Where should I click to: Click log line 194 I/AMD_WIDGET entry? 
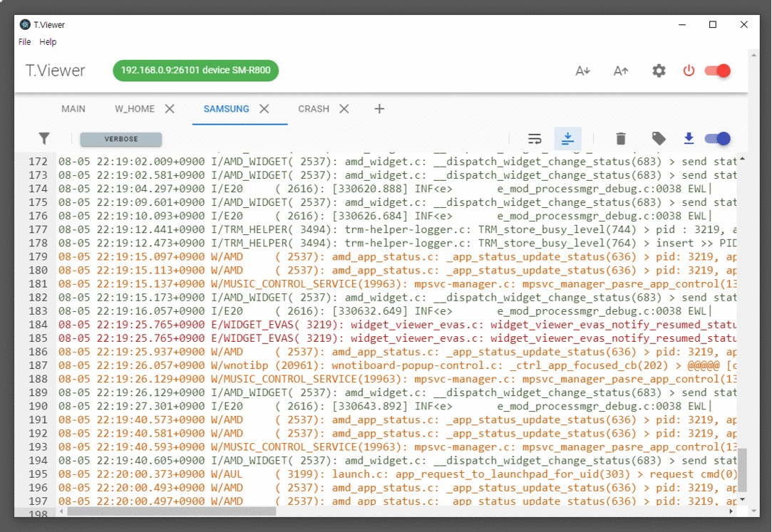tap(397, 460)
